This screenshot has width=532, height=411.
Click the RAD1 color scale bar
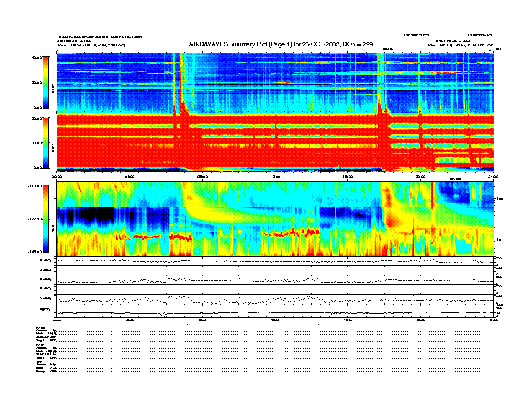tap(46, 143)
